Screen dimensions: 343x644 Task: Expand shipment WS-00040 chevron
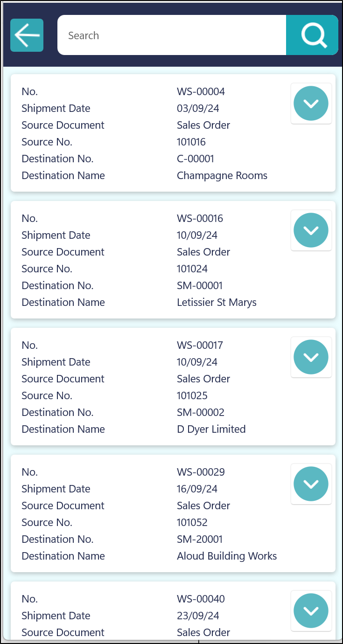click(x=311, y=611)
